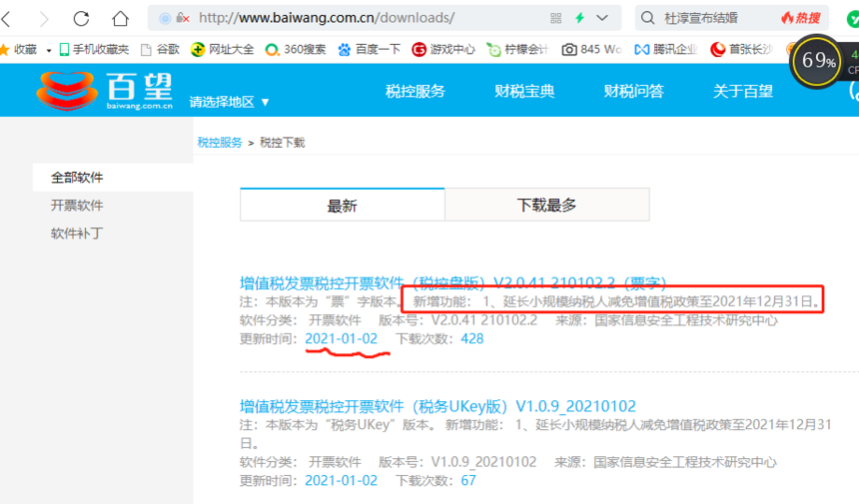The width and height of the screenshot is (859, 504).
Task: Expand the dropdown arrow beside the lightning icon
Action: click(602, 18)
